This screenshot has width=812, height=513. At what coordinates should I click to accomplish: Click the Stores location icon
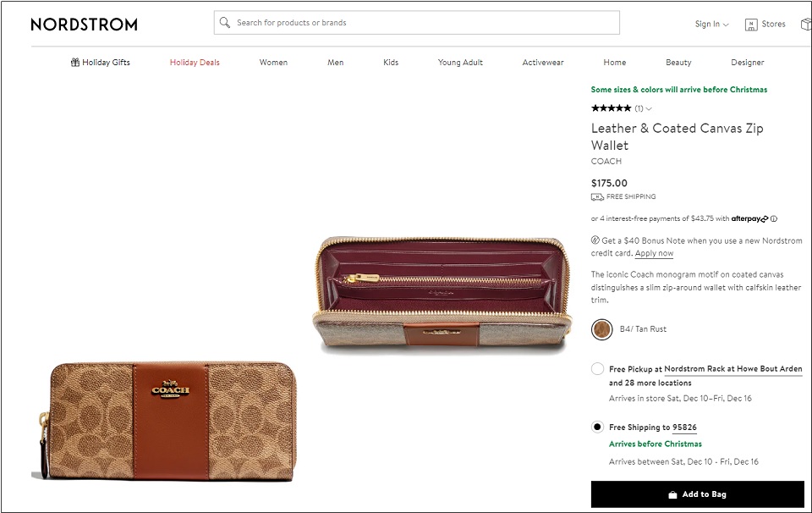(751, 25)
